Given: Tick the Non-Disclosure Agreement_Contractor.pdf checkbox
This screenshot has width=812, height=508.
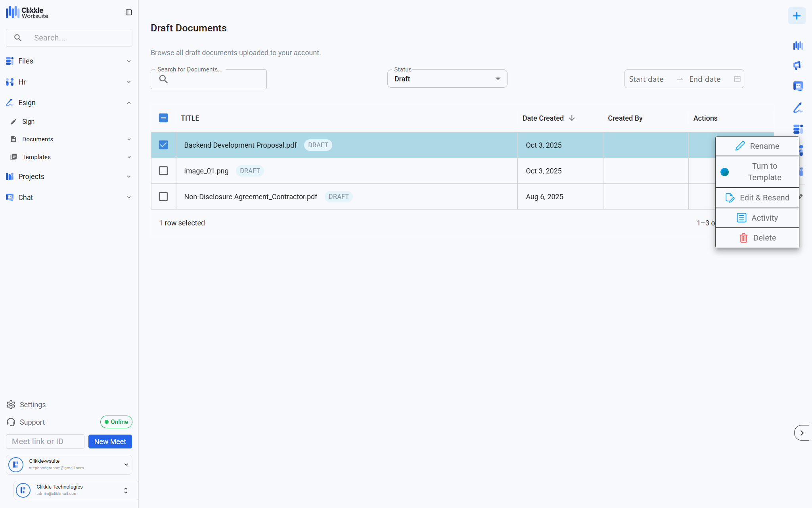Looking at the screenshot, I should tap(163, 196).
